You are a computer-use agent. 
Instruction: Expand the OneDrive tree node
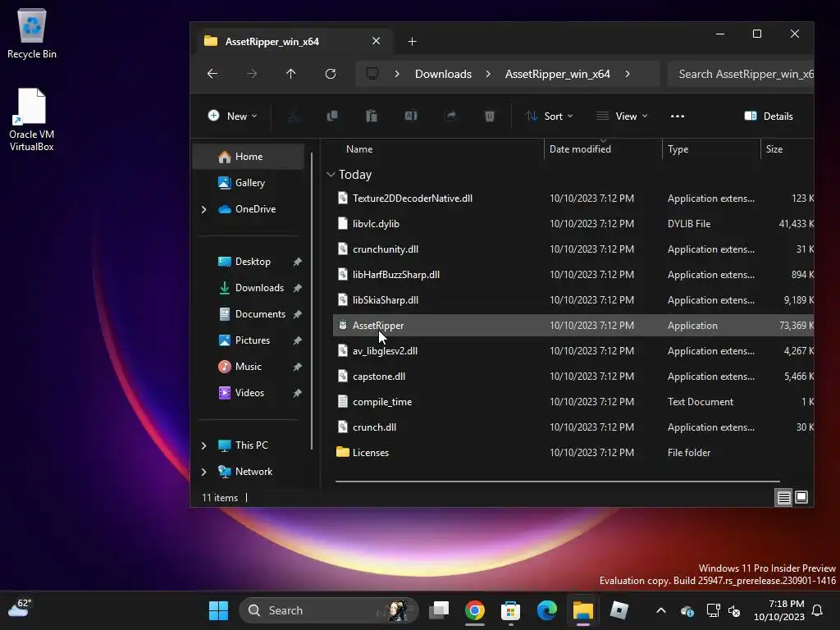click(203, 209)
